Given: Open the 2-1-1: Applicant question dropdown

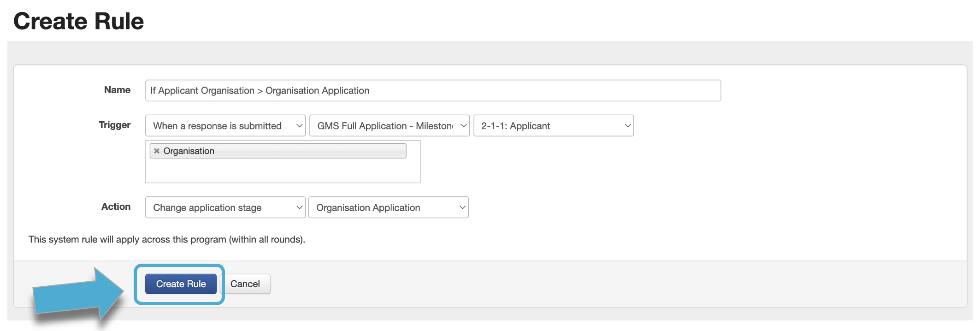Looking at the screenshot, I should coord(549,126).
